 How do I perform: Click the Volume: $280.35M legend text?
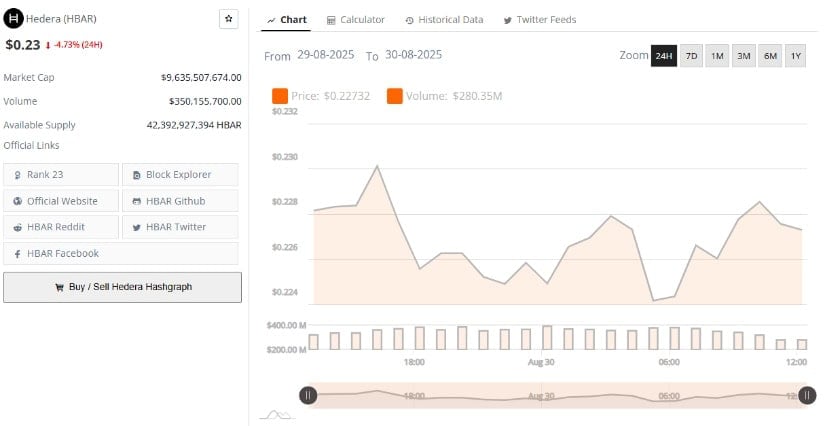[454, 96]
